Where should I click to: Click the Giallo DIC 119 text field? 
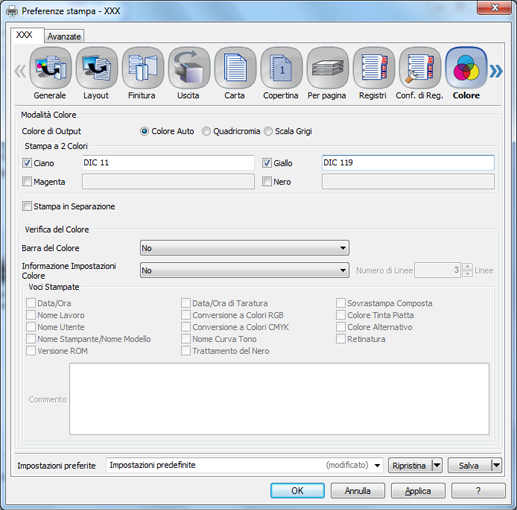(x=408, y=163)
